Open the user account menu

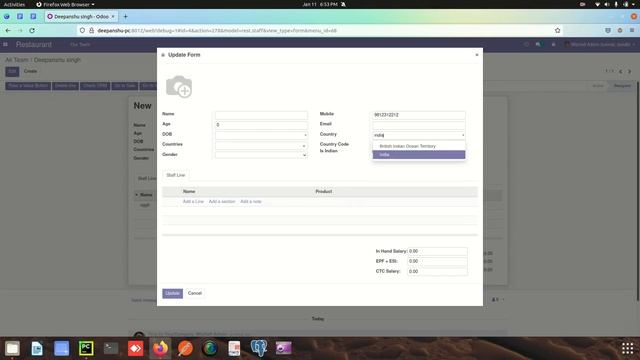click(600, 44)
